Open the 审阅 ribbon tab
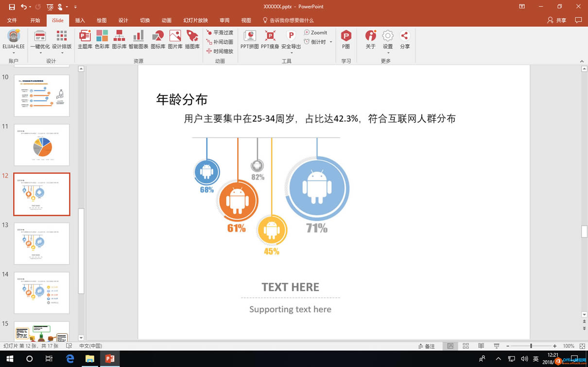 point(224,20)
